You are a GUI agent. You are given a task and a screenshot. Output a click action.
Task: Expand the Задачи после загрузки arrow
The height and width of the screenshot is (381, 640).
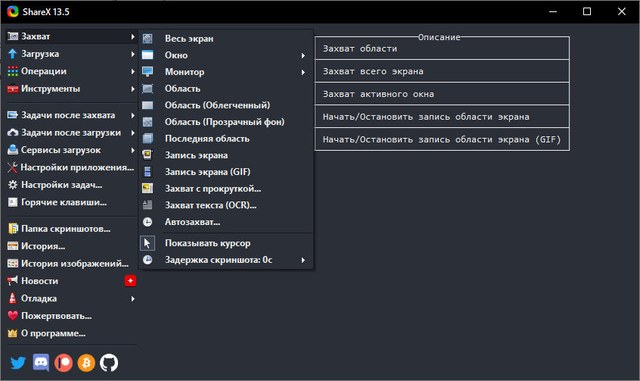[x=133, y=133]
